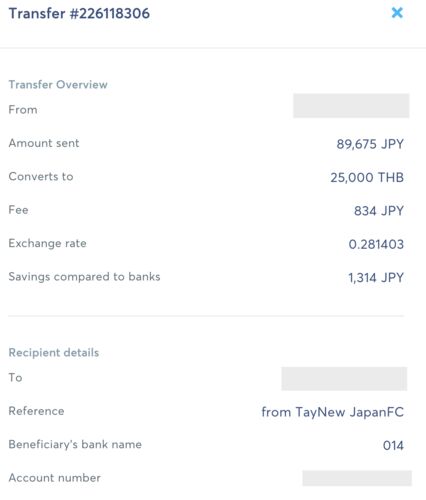Select the Transfer Overview heading
This screenshot has width=426, height=500.
pos(58,85)
